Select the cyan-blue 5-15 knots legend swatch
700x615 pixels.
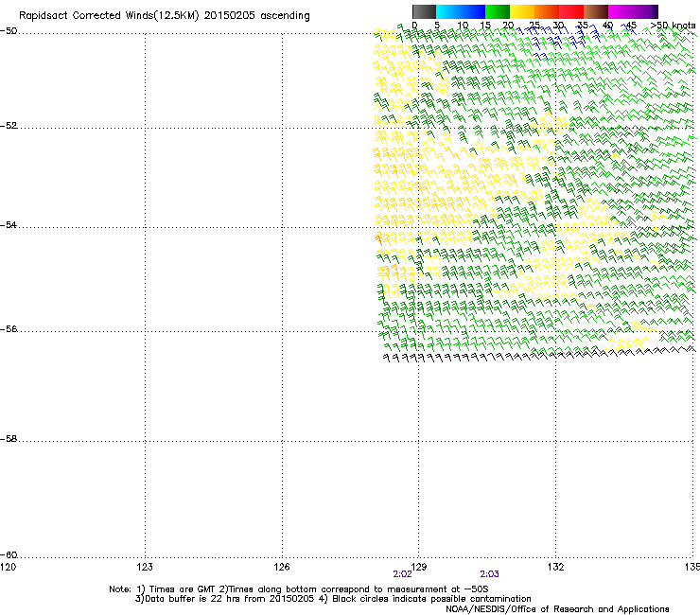point(461,11)
